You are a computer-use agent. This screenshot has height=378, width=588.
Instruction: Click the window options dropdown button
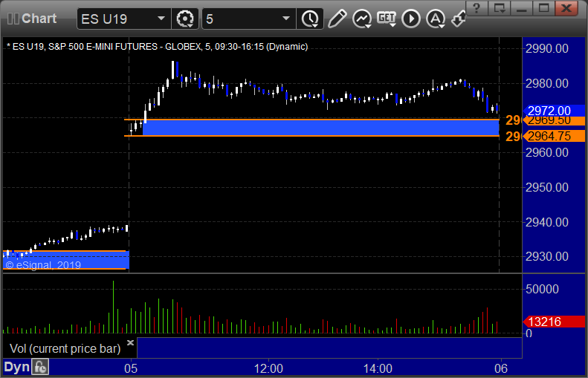click(499, 8)
